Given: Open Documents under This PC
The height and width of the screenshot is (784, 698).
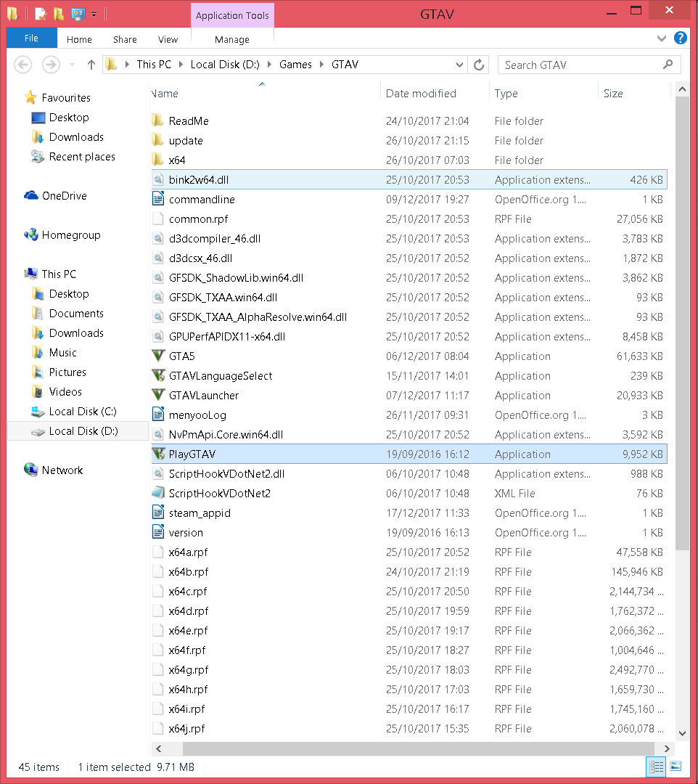Looking at the screenshot, I should pyautogui.click(x=76, y=313).
